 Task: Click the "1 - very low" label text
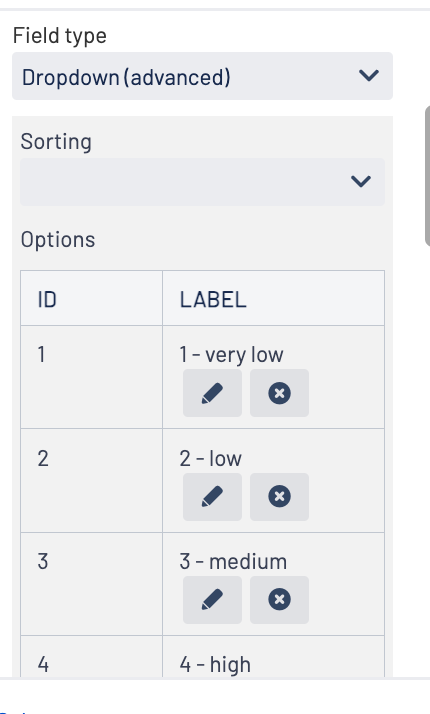point(231,355)
